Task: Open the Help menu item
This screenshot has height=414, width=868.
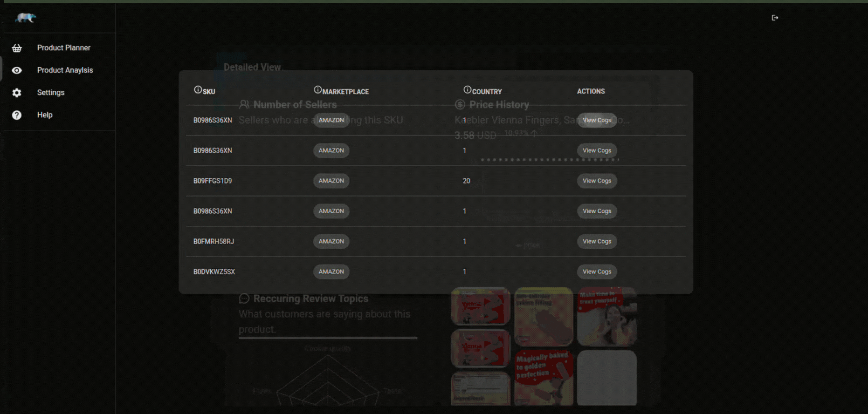Action: pos(45,115)
